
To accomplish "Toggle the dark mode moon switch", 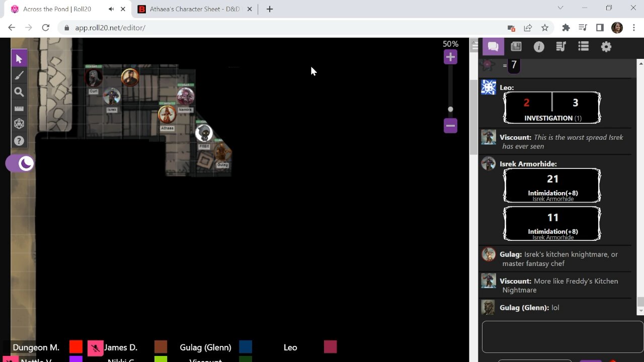I will click(20, 163).
